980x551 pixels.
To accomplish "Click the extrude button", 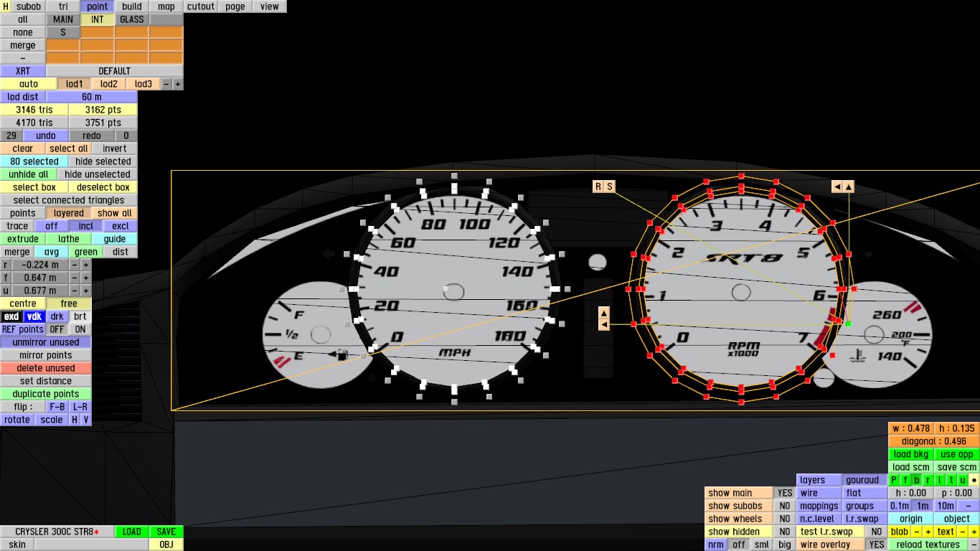I will (x=23, y=239).
